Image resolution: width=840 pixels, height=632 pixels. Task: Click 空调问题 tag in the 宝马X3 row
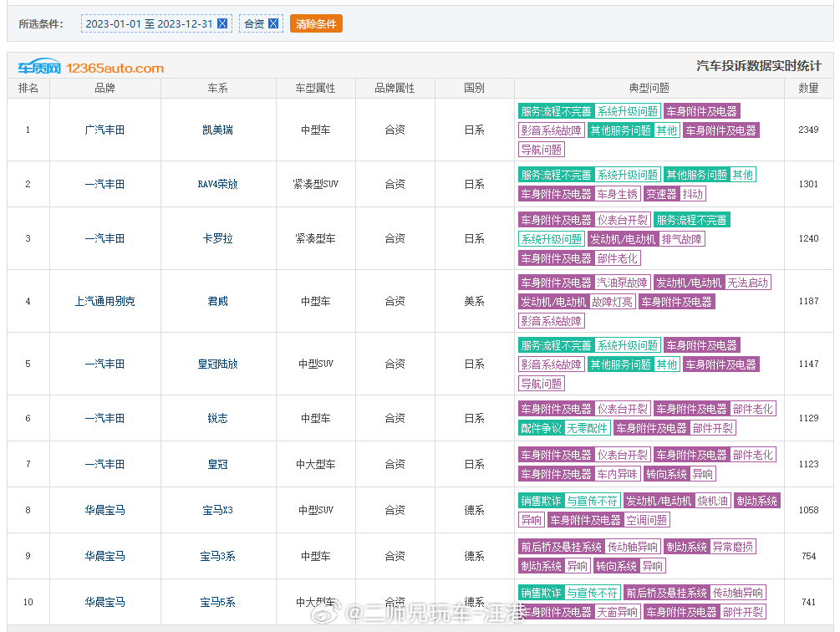click(x=647, y=520)
